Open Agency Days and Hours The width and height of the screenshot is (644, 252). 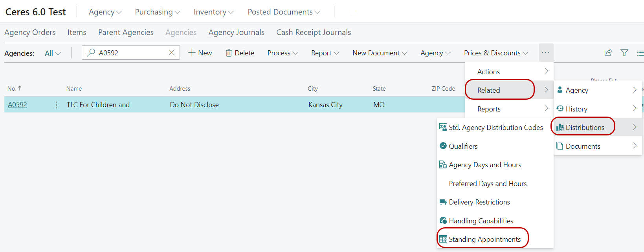(484, 165)
